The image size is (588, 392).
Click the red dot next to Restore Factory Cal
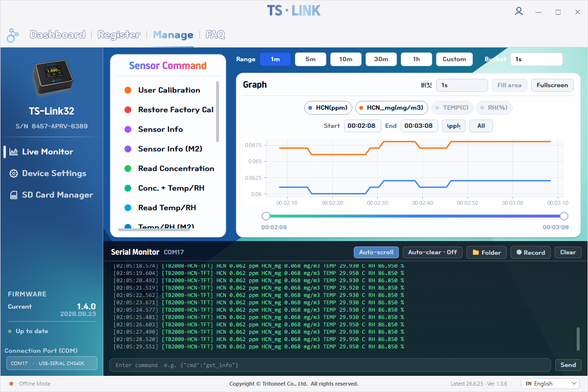(x=128, y=110)
